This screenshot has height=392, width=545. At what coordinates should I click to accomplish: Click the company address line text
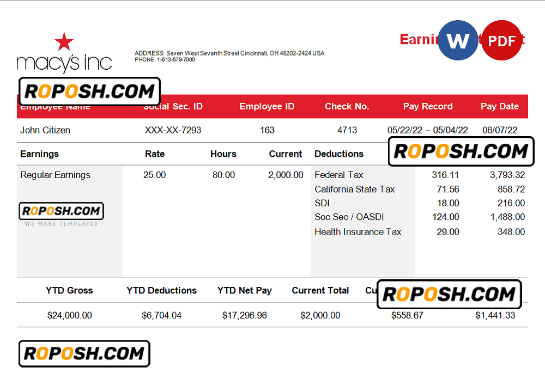coord(229,53)
